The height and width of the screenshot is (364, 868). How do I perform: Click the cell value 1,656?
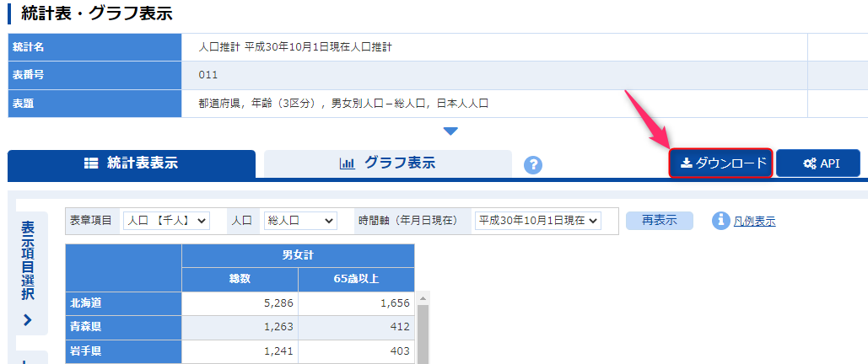click(395, 303)
